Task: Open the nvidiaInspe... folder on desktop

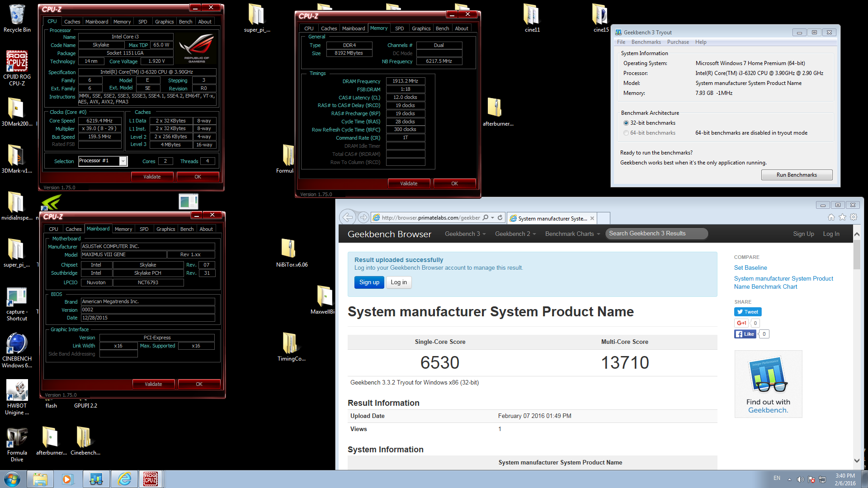Action: coord(16,206)
